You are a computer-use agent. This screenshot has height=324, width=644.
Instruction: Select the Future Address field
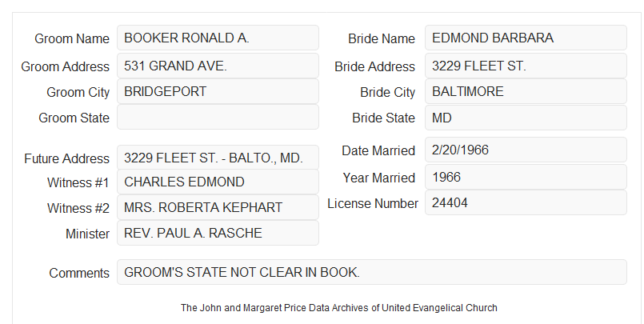218,158
